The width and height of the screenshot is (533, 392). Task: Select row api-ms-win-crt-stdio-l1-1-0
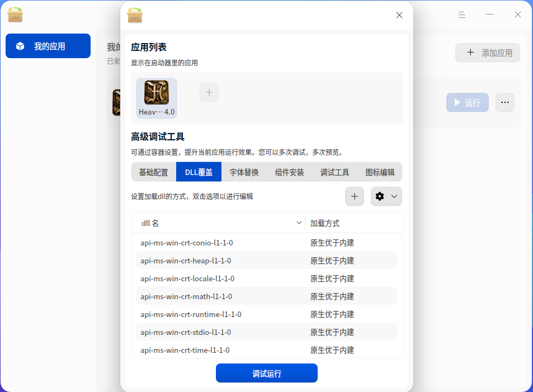[x=266, y=332]
